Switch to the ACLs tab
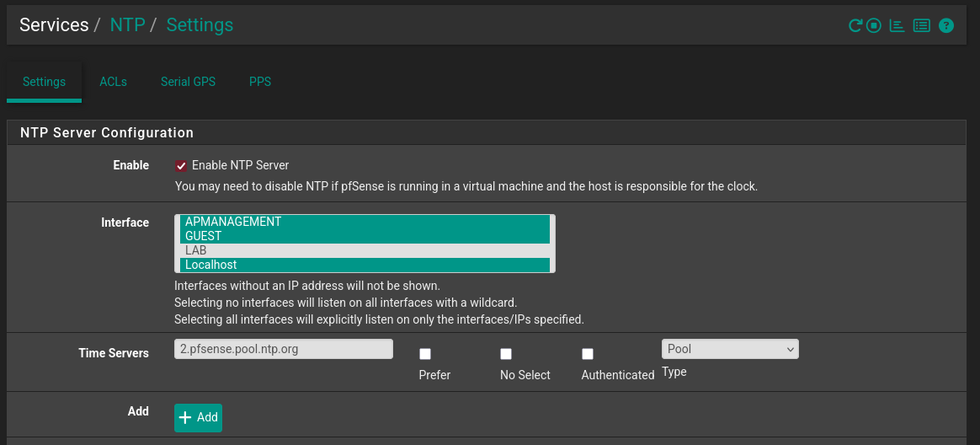 coord(113,82)
